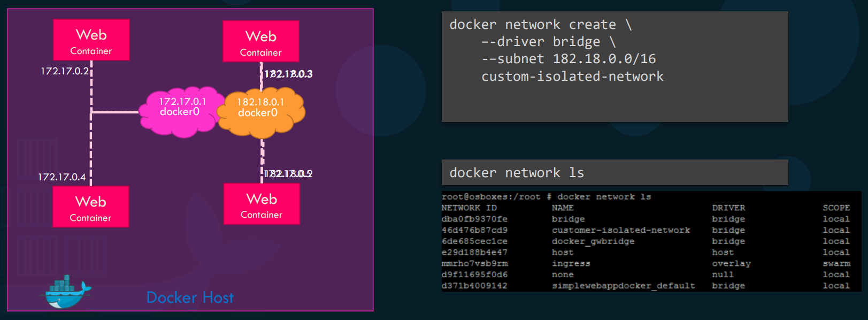Click the Web Container box above 182.18.0.3
This screenshot has width=868, height=320.
[x=261, y=41]
